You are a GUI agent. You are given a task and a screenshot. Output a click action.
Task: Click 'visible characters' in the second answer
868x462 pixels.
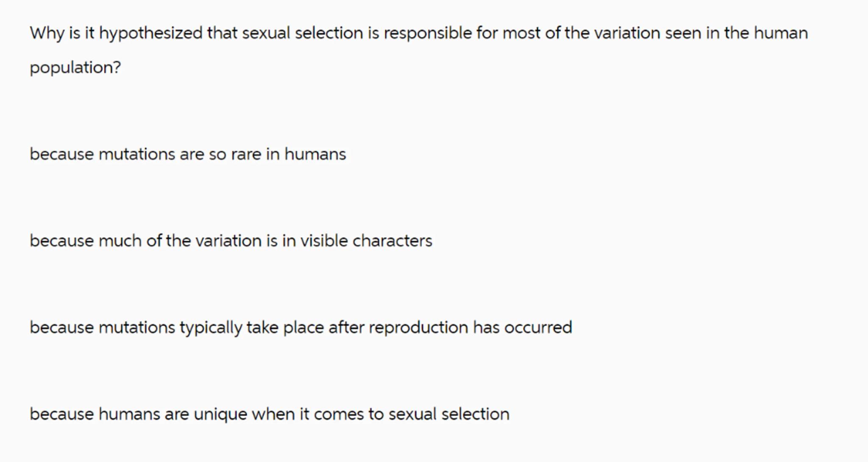click(366, 241)
